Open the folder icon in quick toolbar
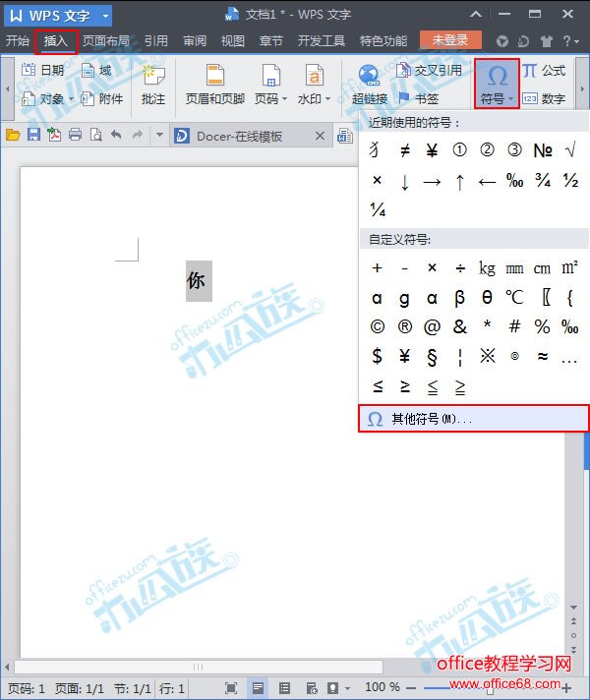590x700 pixels. pos(13,135)
